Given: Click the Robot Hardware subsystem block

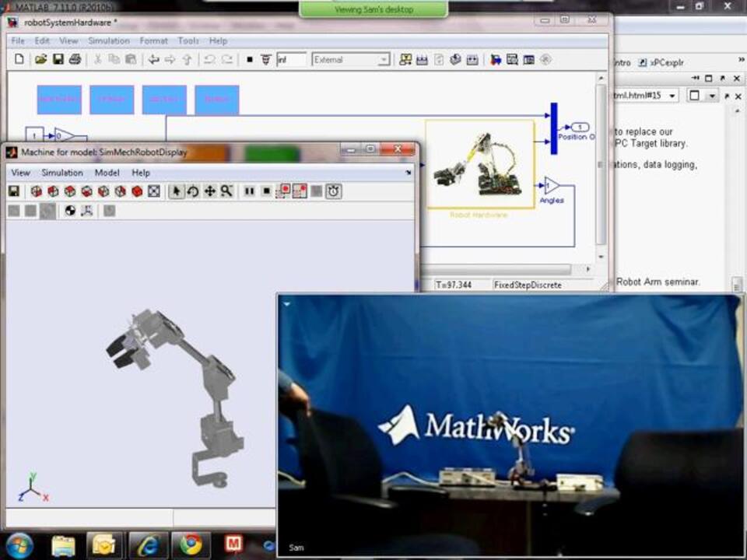Looking at the screenshot, I should click(479, 165).
